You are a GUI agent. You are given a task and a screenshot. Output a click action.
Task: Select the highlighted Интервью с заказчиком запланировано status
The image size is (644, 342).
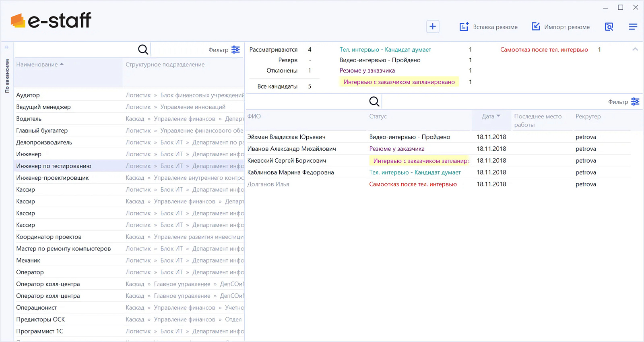pyautogui.click(x=399, y=82)
